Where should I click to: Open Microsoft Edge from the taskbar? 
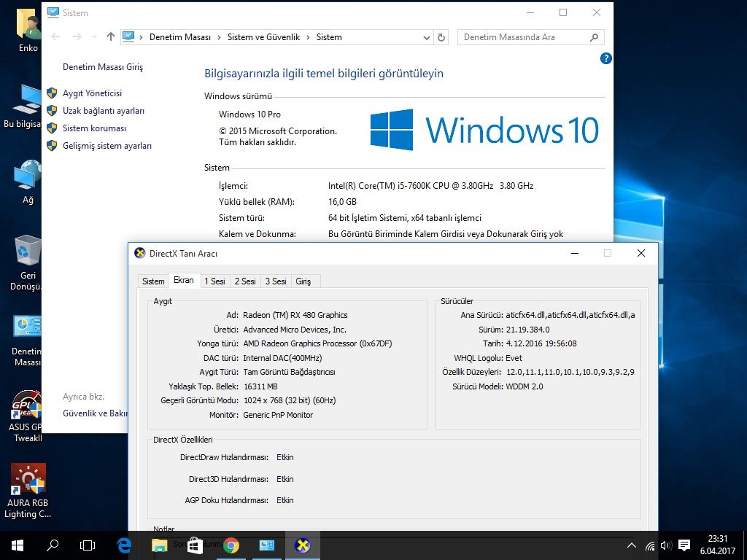coord(124,545)
